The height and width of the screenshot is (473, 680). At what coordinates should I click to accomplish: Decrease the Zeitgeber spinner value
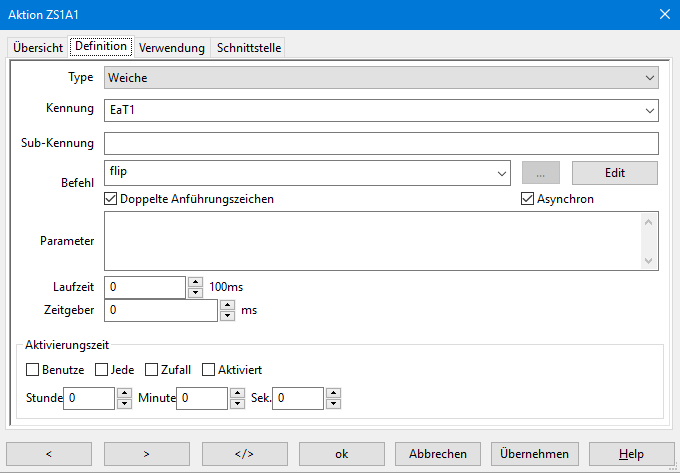click(x=227, y=316)
